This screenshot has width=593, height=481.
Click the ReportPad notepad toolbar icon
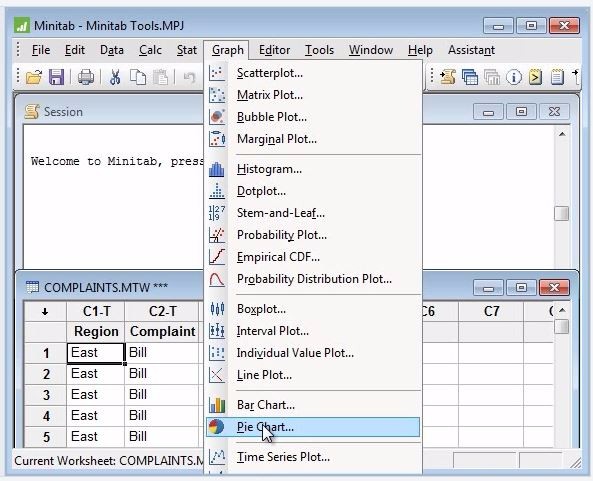pos(557,77)
